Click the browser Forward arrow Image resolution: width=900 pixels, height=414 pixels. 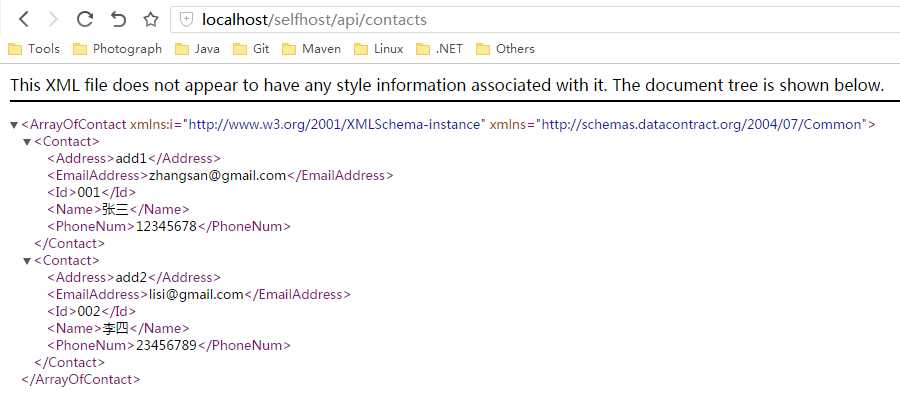[x=53, y=20]
